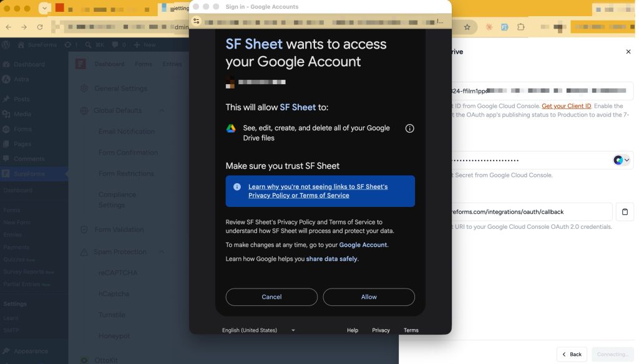Reload the page in the main browser
The height and width of the screenshot is (364, 639).
[39, 27]
